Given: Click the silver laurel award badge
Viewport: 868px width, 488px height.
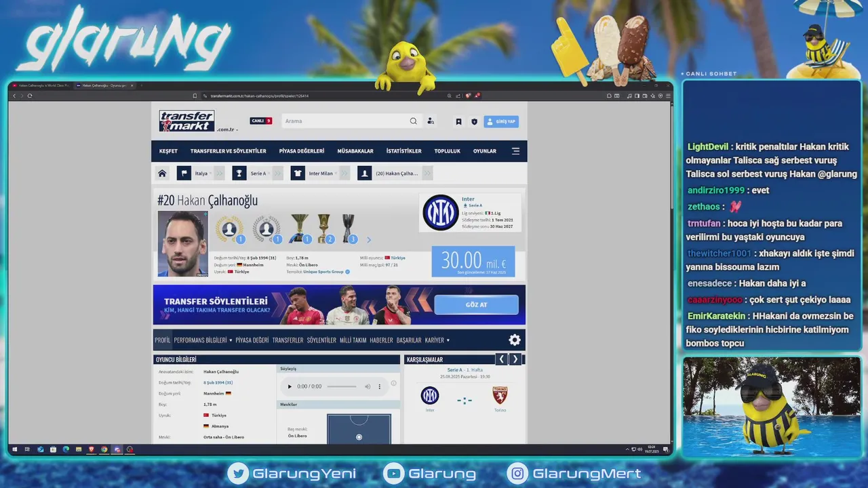Looking at the screenshot, I should [x=267, y=229].
